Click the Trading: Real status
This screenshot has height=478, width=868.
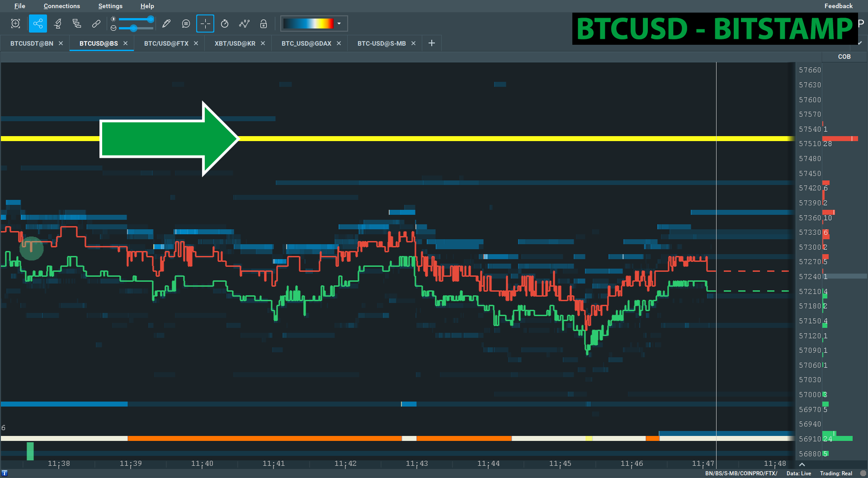tap(836, 473)
